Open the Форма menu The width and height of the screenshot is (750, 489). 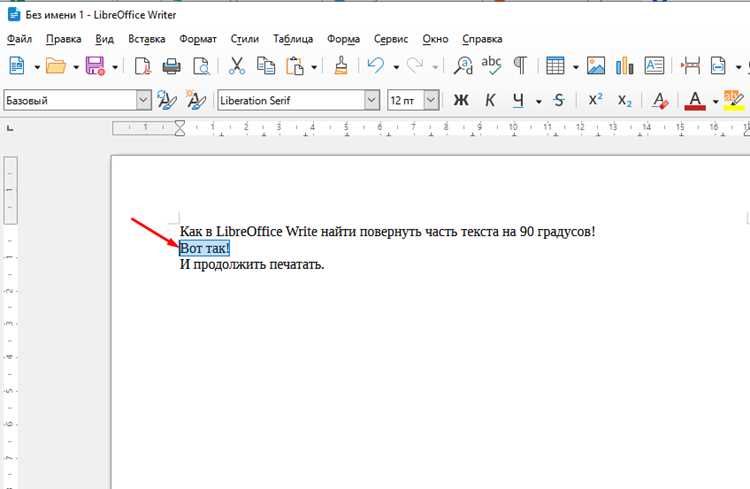343,39
